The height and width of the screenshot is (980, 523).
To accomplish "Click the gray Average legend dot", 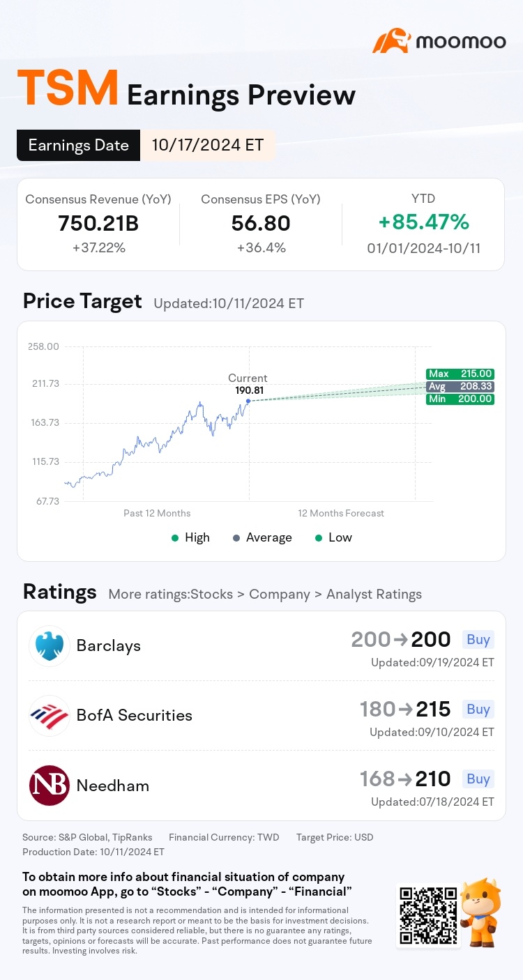I will click(x=236, y=538).
